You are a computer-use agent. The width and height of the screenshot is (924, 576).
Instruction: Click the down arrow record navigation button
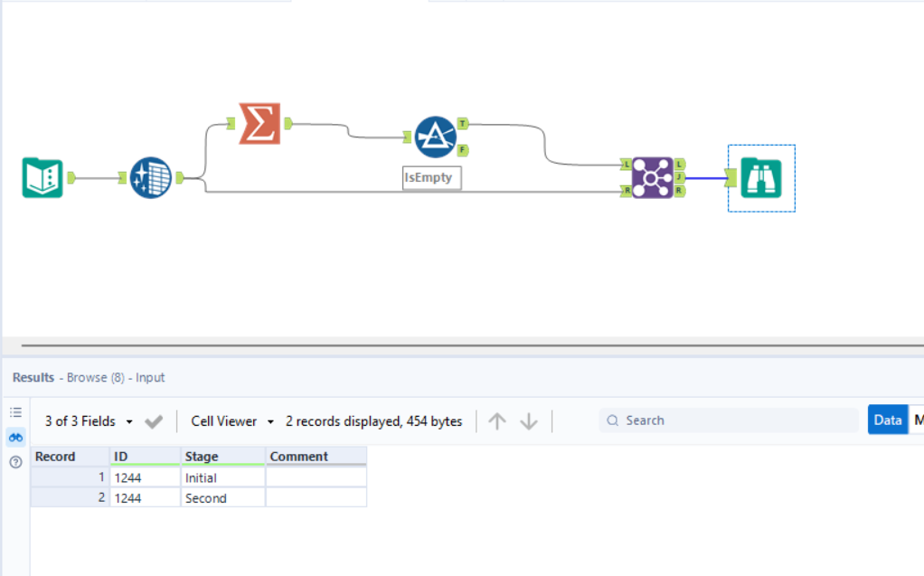pyautogui.click(x=527, y=420)
